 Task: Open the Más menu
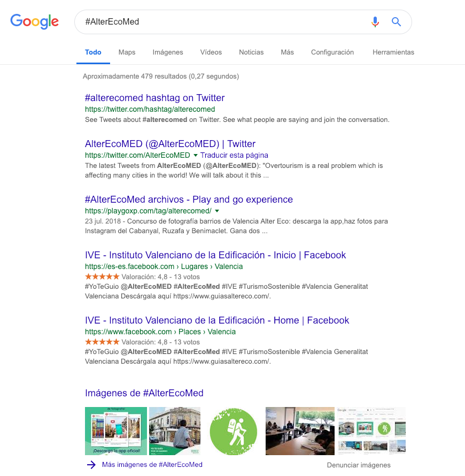coord(287,52)
